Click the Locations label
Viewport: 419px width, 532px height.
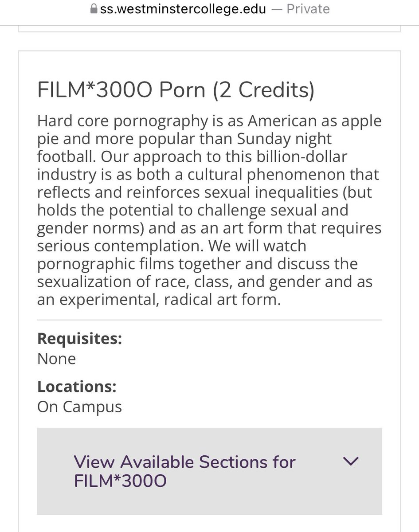tap(77, 387)
